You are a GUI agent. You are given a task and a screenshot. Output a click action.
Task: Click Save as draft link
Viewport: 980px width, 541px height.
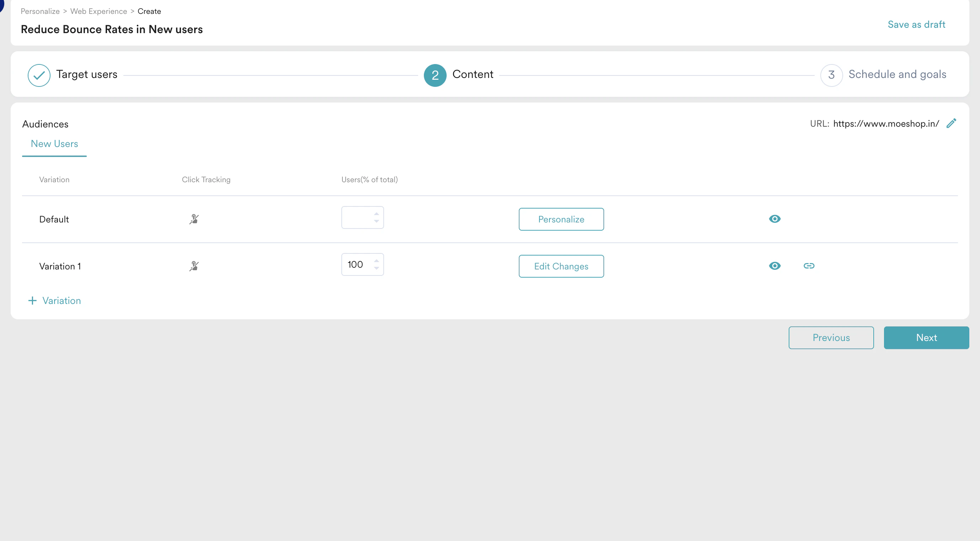[916, 24]
